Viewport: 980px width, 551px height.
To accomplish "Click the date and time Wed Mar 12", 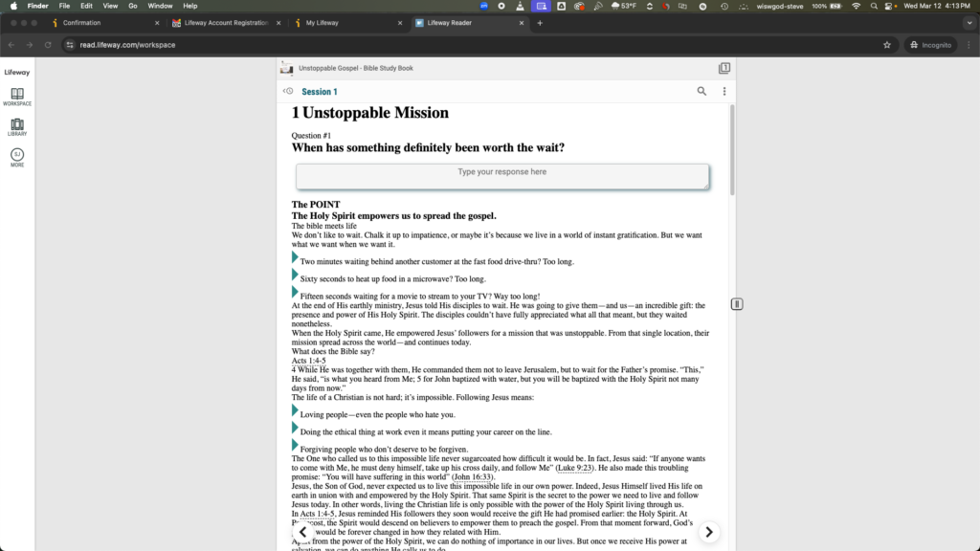I will pyautogui.click(x=937, y=7).
